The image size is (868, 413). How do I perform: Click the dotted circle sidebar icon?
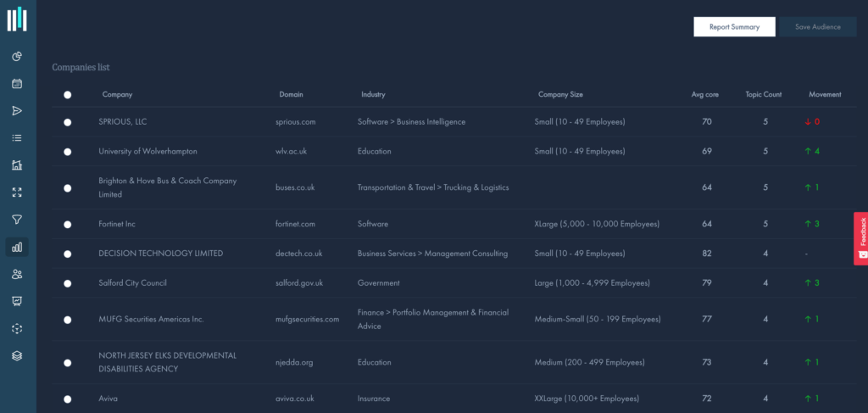pos(17,328)
